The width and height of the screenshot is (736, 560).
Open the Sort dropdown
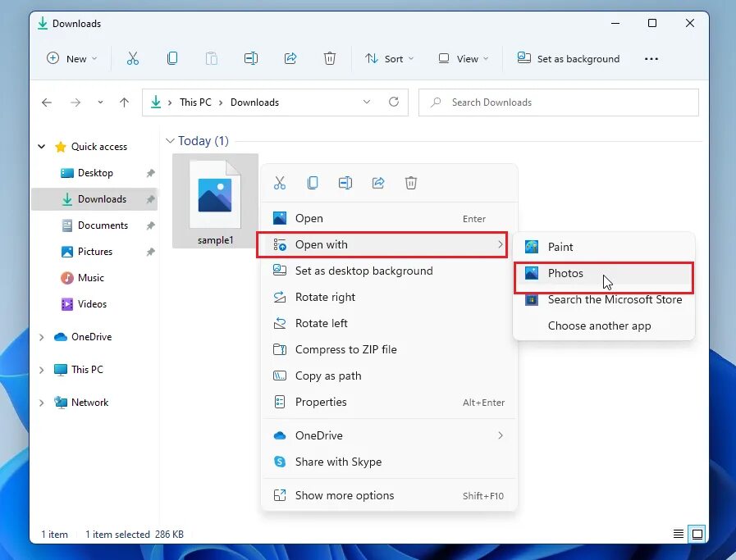point(390,59)
